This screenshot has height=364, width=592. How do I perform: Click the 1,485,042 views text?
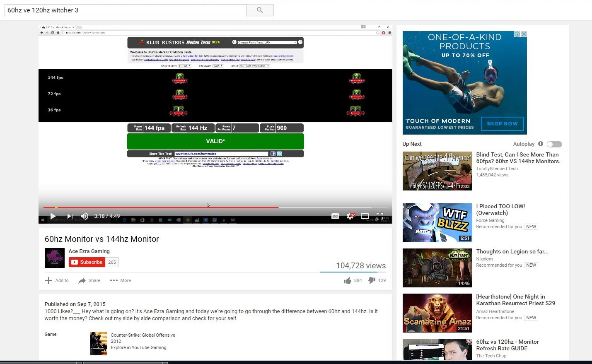[x=492, y=175]
